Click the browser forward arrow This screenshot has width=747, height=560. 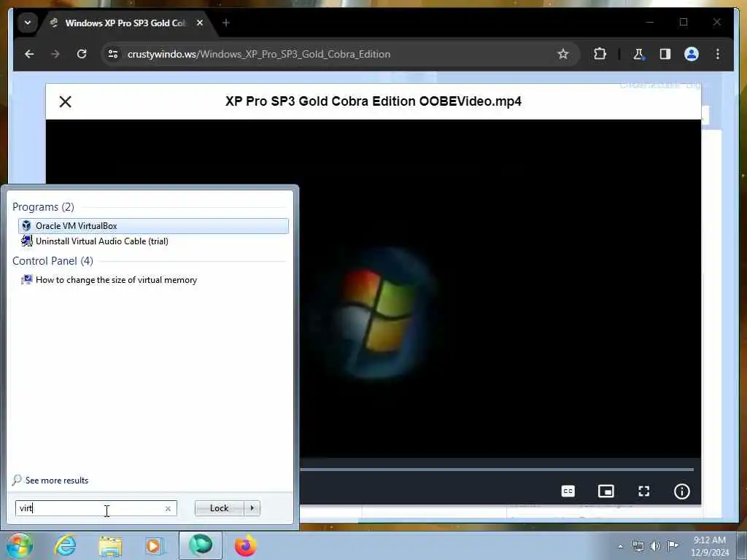pos(55,54)
